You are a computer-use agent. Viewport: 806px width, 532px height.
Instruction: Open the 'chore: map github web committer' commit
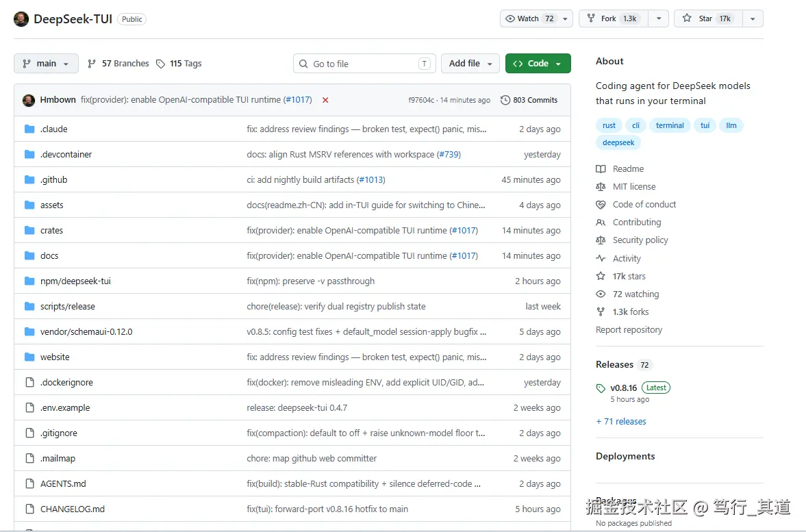pos(312,458)
